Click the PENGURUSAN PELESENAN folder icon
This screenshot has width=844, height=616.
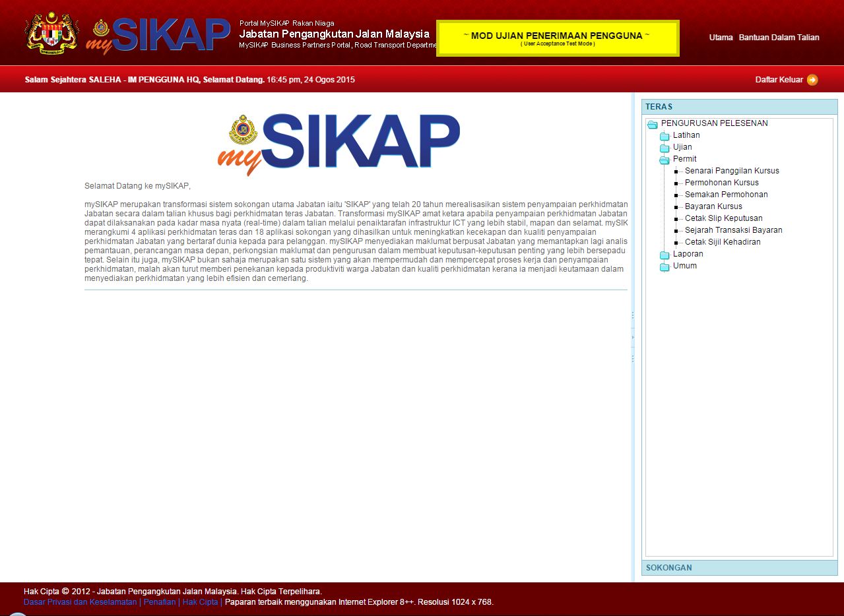tap(653, 124)
